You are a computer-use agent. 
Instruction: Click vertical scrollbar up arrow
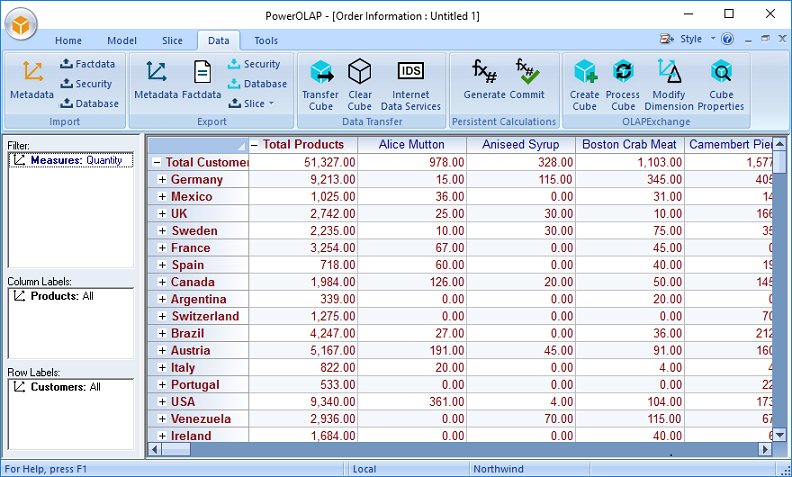tap(780, 143)
